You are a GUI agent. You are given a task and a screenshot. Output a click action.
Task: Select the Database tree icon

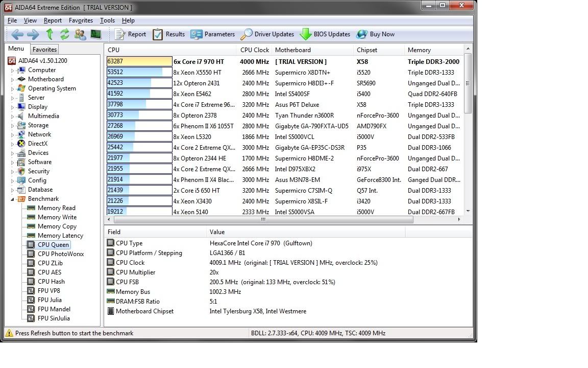(21, 190)
